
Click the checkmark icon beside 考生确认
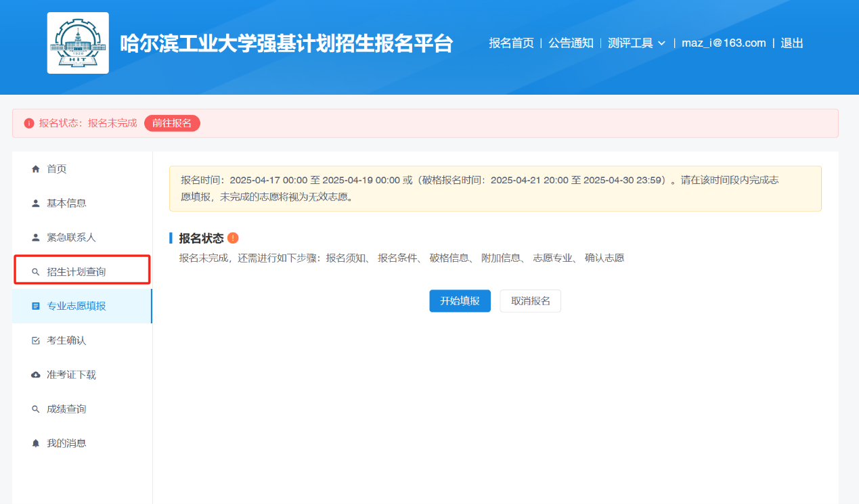tap(36, 341)
